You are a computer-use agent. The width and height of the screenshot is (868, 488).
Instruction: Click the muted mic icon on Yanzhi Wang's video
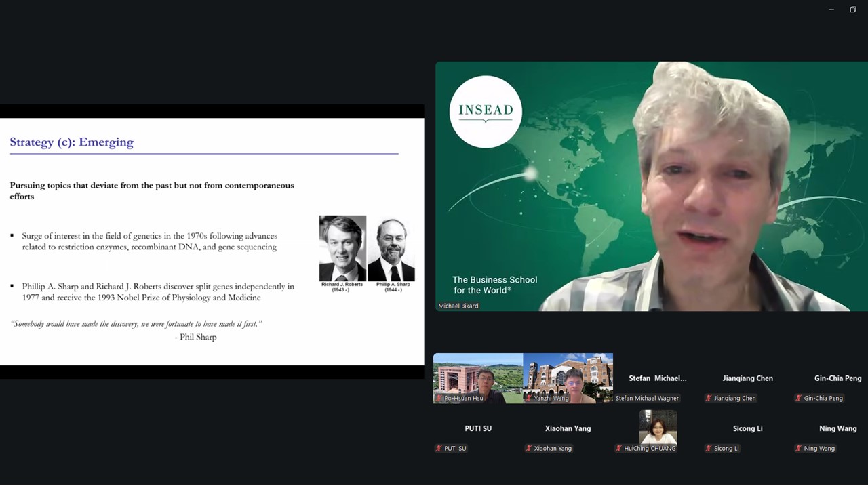coord(529,399)
